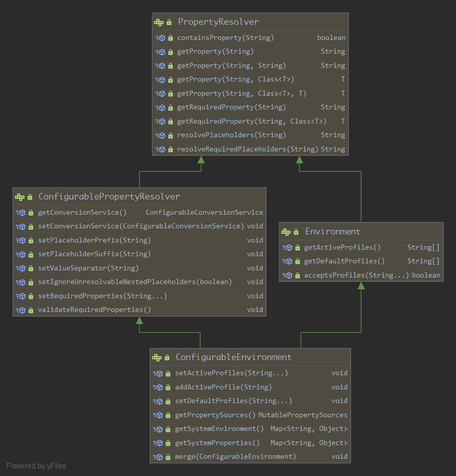Viewport: 456px width, 476px height.
Task: Select the getActiveProfiles() method
Action: point(342,248)
